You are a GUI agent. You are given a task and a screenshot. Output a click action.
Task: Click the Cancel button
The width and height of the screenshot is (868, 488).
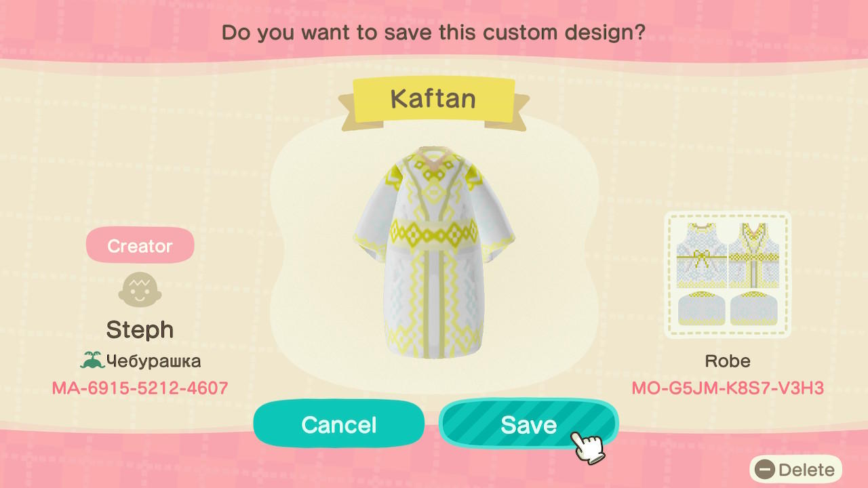(338, 424)
